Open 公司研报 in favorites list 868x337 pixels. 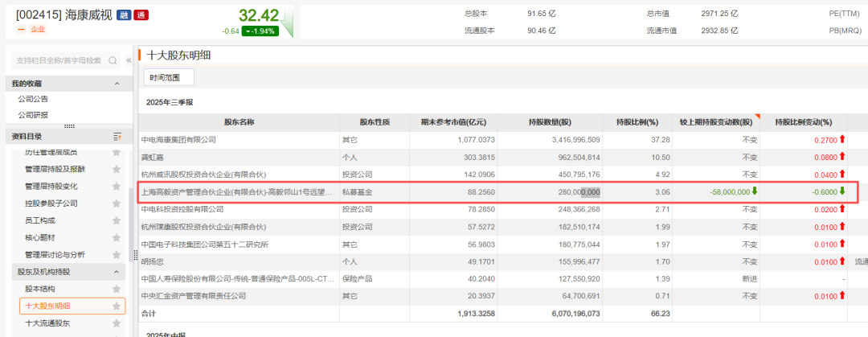pos(34,114)
